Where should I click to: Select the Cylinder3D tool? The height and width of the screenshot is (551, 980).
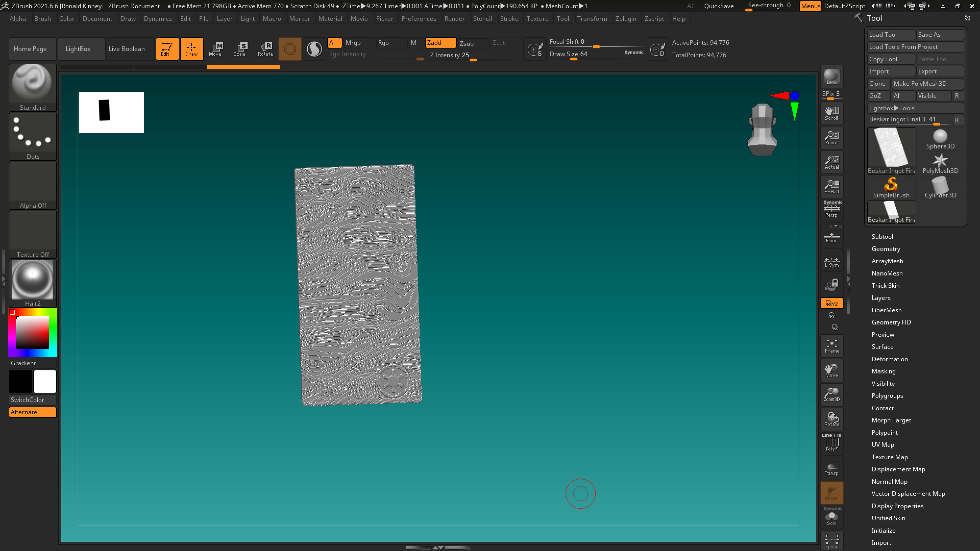[x=940, y=188]
